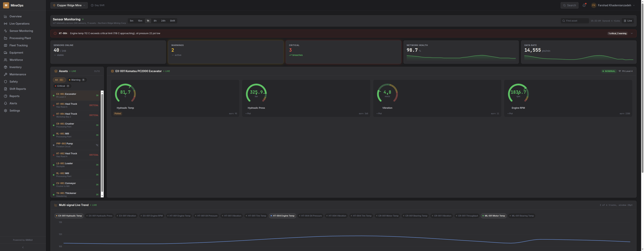Click the Day Shift clock icon
Screen dimensions: 644x251
tap(92, 5)
